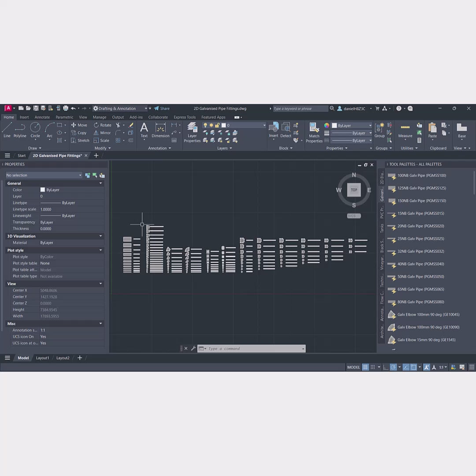476x476 pixels.
Task: Click the Mirror tool in Modify panel
Action: [102, 133]
